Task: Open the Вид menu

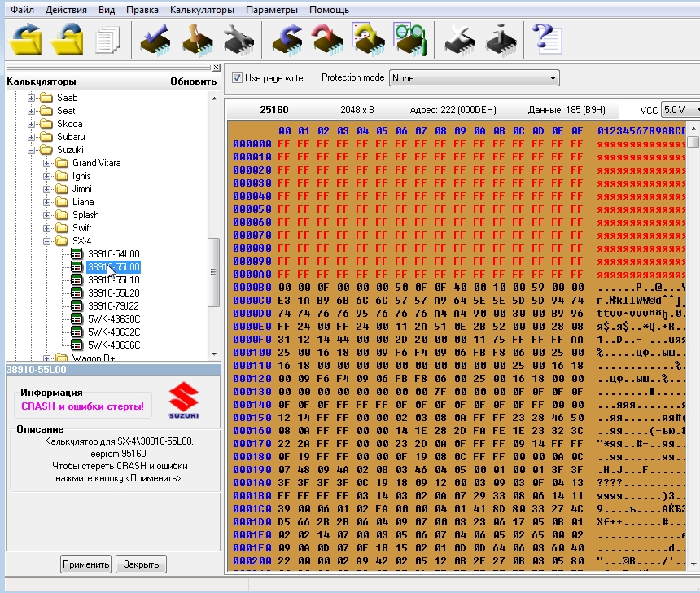Action: tap(107, 10)
